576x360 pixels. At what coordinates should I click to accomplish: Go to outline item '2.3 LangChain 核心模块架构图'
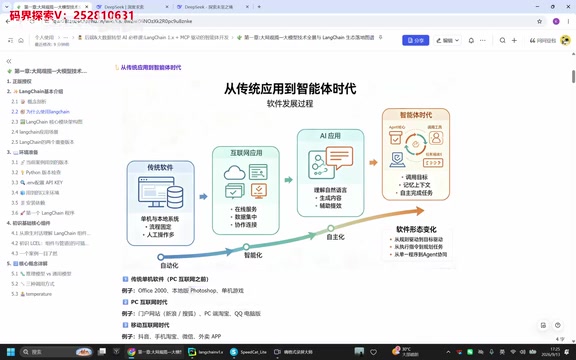point(47,122)
